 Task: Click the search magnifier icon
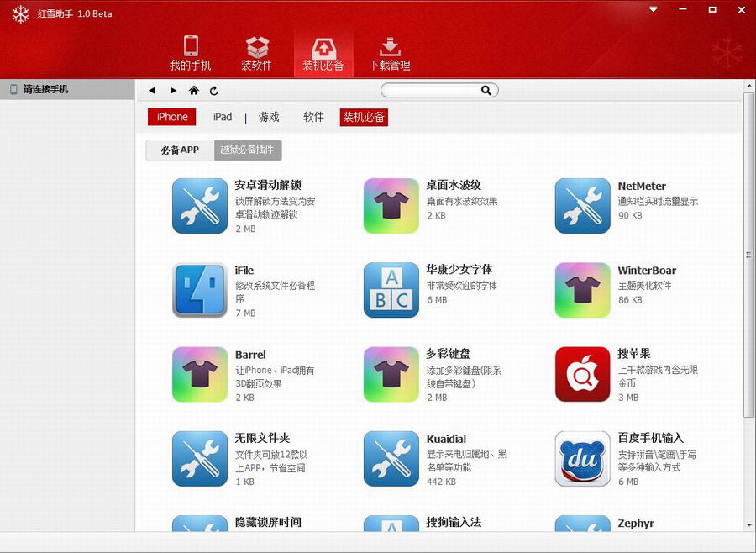click(x=486, y=90)
